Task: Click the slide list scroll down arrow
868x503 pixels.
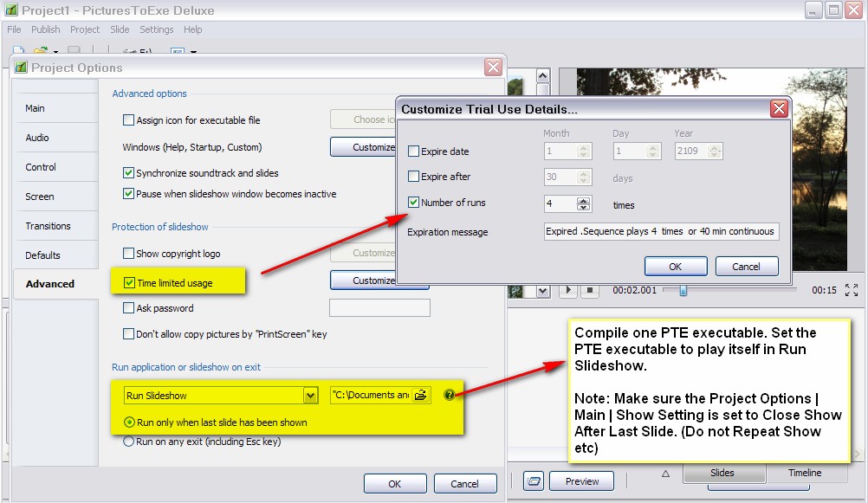Action: click(542, 291)
